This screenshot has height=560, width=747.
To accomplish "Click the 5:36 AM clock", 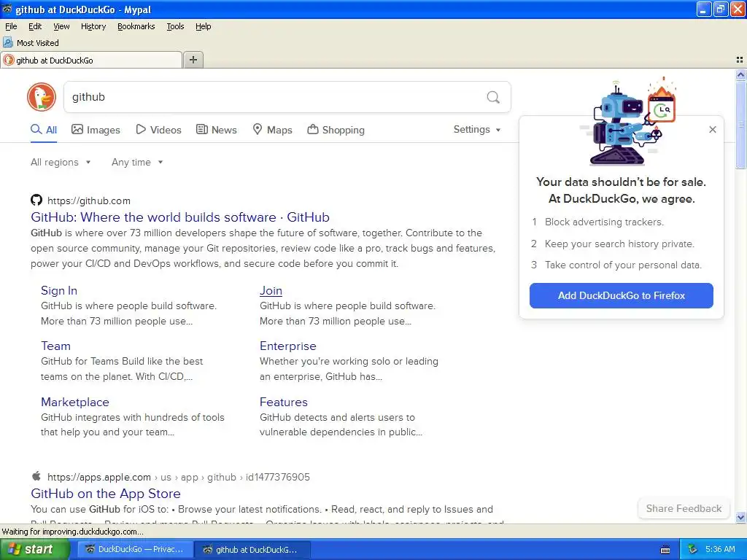I will (720, 550).
